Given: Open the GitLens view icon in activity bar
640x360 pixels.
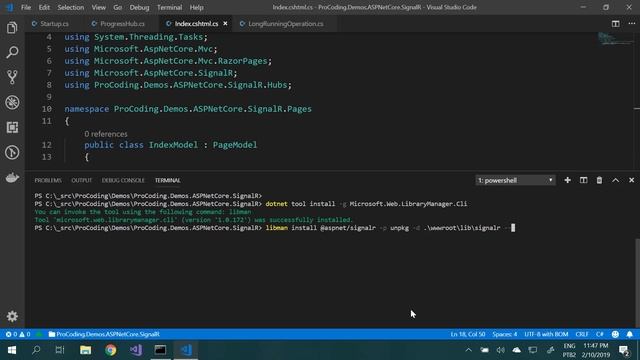Looking at the screenshot, I should [12, 152].
